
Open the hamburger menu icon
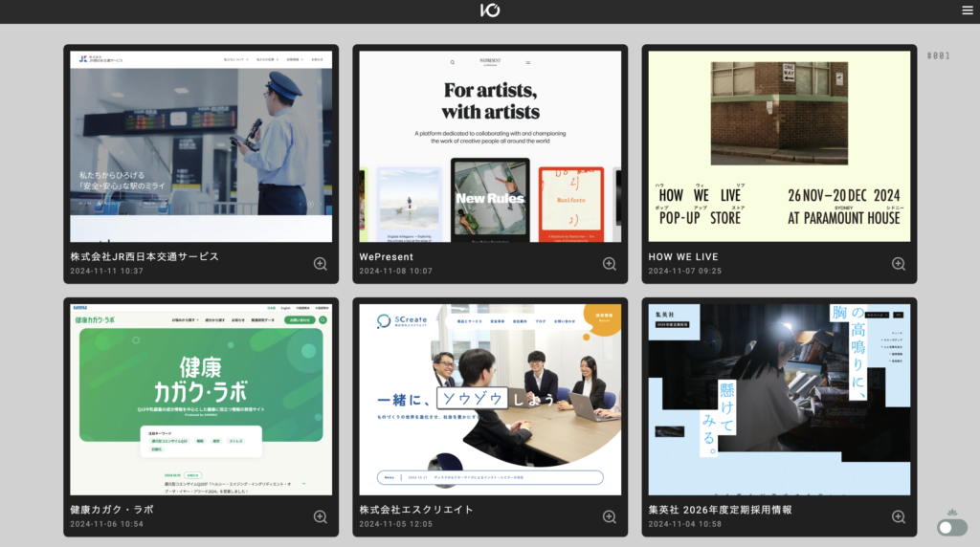(967, 10)
